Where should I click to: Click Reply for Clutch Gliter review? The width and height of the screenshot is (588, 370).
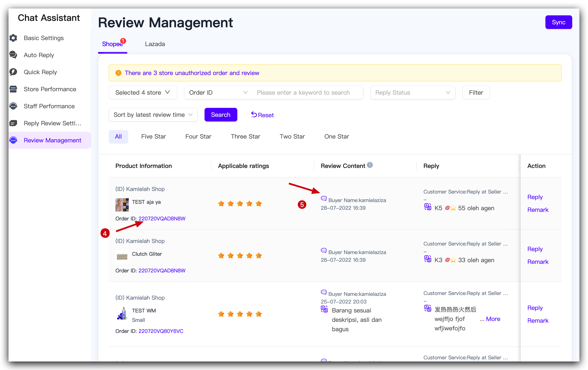[x=535, y=249]
